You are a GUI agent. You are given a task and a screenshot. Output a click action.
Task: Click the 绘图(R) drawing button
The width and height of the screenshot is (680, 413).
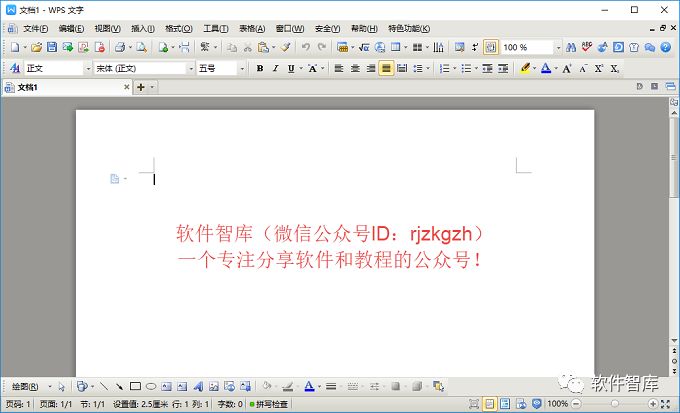click(x=25, y=386)
